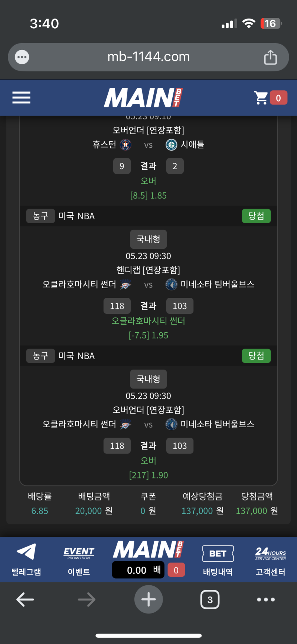Tap the 당첨 badge on the last bet
Image resolution: width=297 pixels, height=644 pixels.
click(x=256, y=356)
